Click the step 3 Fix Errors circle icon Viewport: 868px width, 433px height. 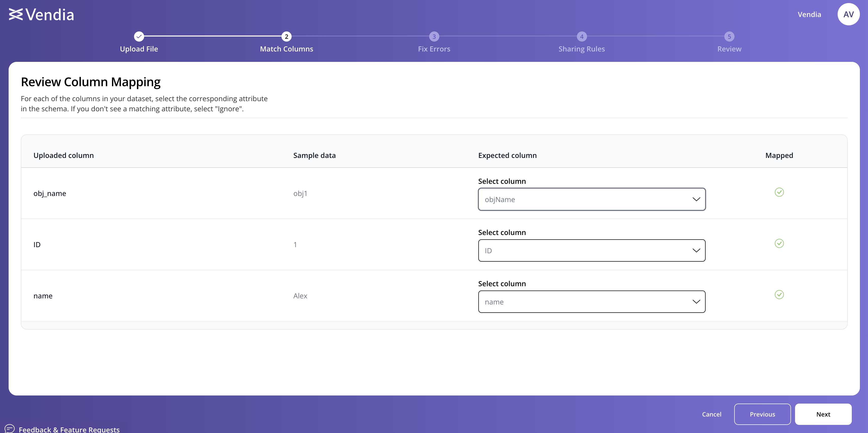pyautogui.click(x=434, y=36)
